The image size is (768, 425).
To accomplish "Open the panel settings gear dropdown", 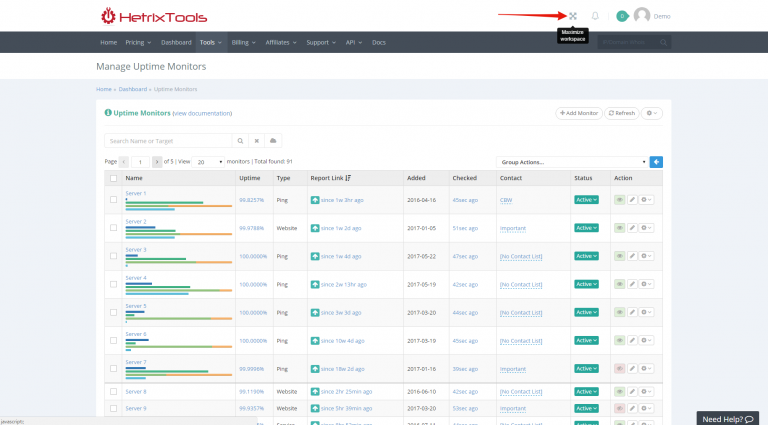I will pyautogui.click(x=652, y=113).
